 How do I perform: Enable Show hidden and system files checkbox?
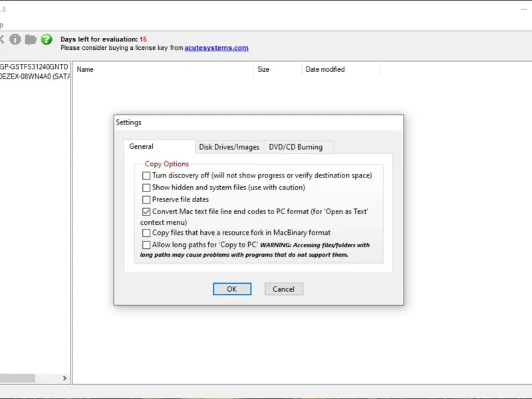tap(146, 188)
